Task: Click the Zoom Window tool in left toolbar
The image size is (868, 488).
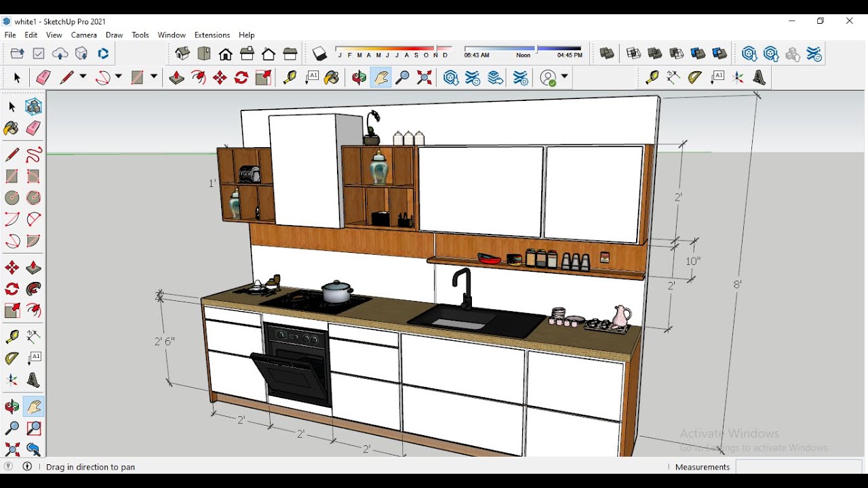Action: [x=34, y=428]
